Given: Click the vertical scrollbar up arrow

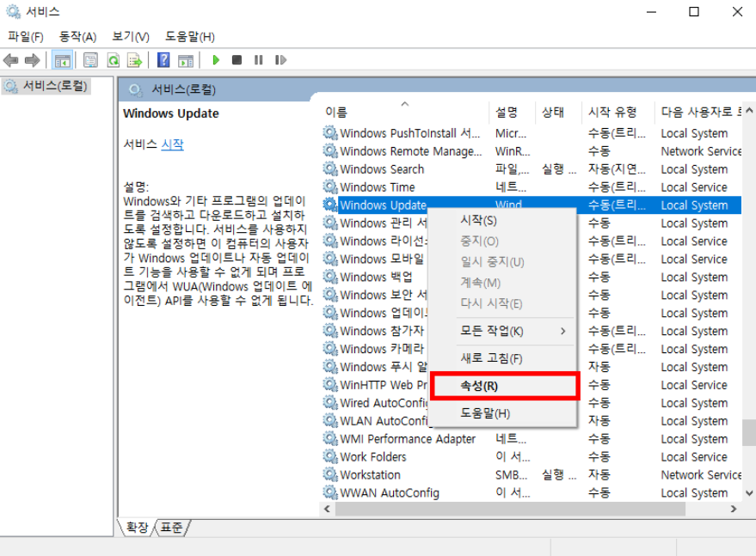Looking at the screenshot, I should tap(749, 111).
